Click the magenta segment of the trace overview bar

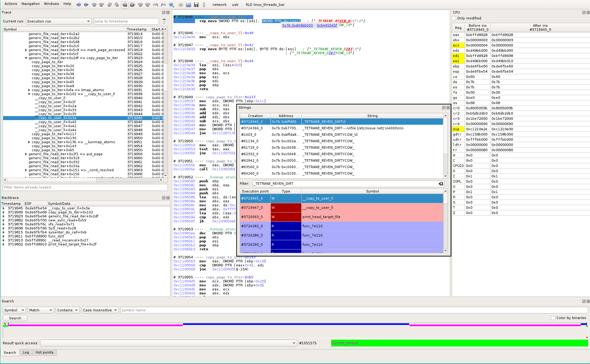click(92, 324)
